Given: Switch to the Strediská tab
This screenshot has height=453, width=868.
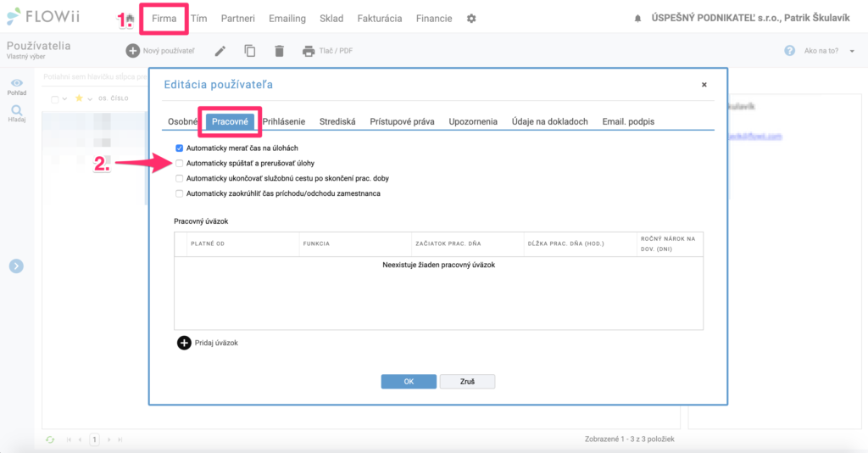Looking at the screenshot, I should [x=337, y=122].
